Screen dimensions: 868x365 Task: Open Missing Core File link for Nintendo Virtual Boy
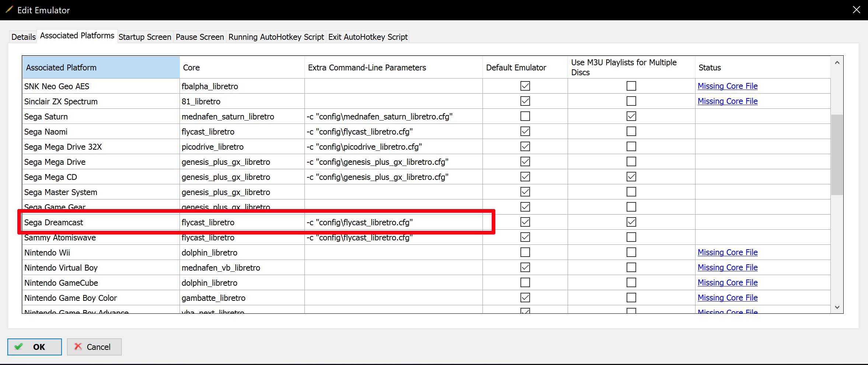(728, 267)
